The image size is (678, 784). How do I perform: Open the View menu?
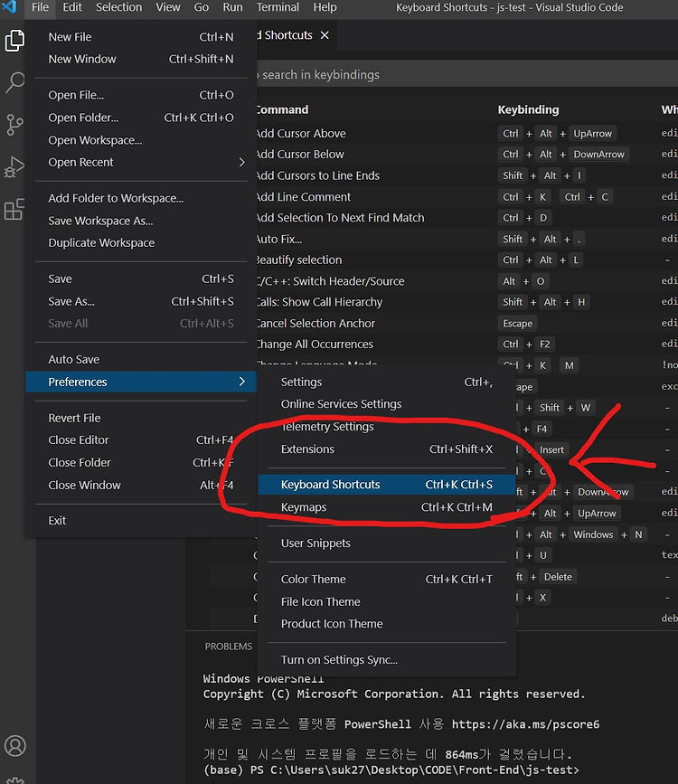click(x=167, y=7)
